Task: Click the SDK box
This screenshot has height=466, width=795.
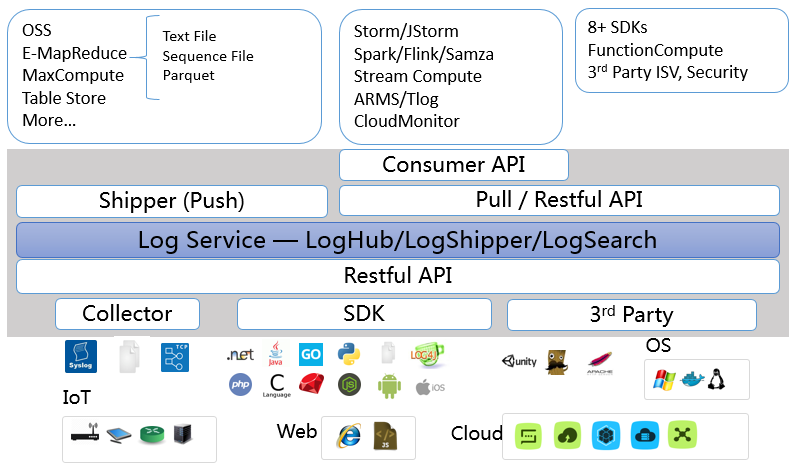Action: point(364,314)
